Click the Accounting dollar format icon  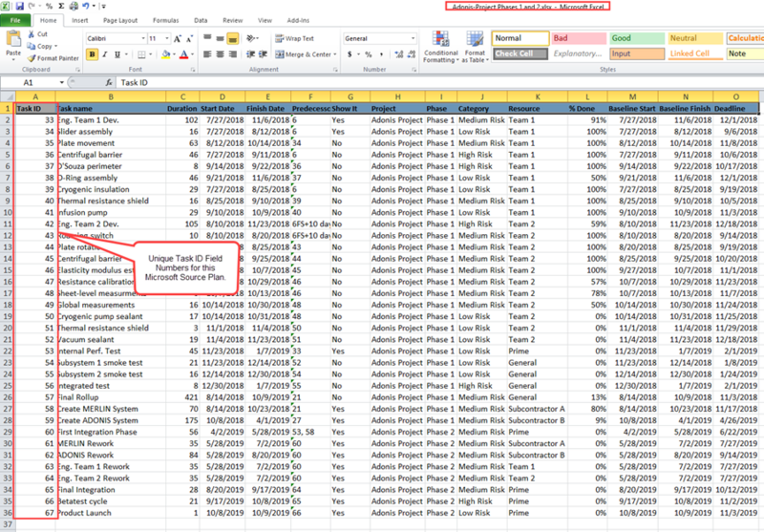click(x=350, y=54)
